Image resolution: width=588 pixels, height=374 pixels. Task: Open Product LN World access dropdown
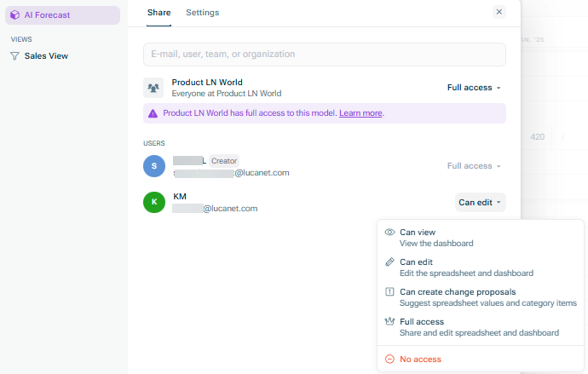click(x=474, y=88)
